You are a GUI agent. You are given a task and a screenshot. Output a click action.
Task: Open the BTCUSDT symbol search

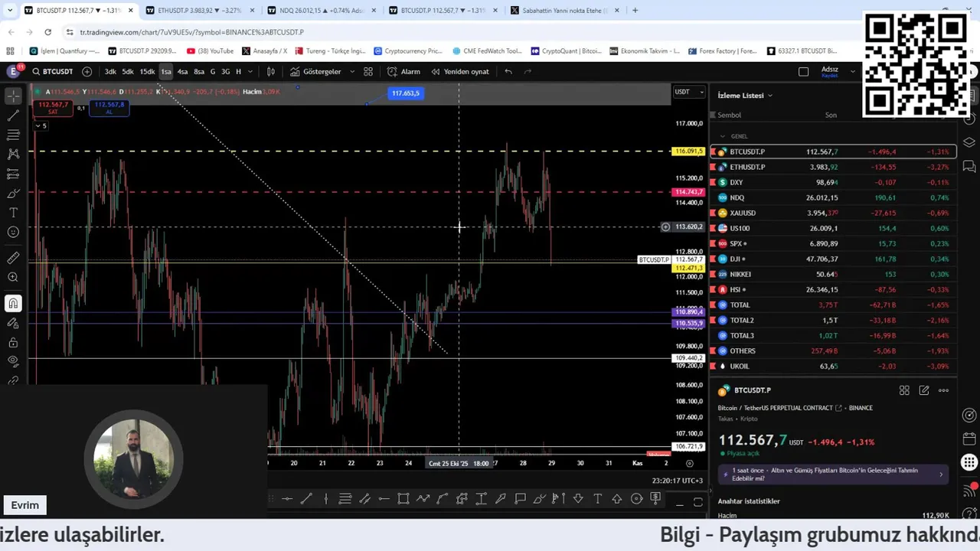(52, 71)
